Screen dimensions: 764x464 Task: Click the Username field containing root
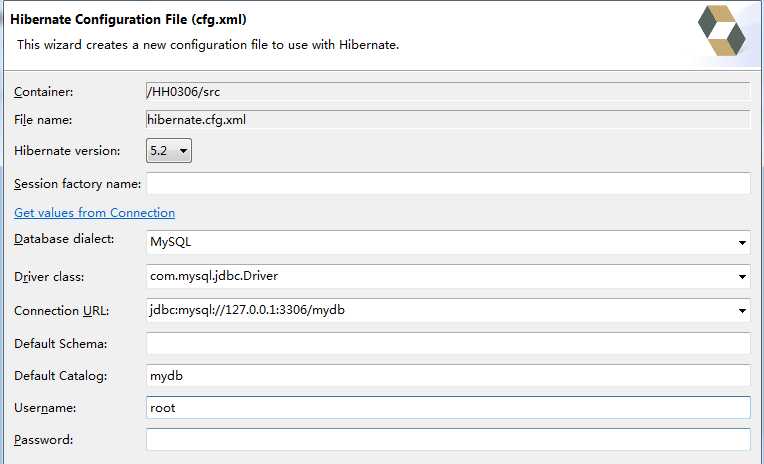448,407
